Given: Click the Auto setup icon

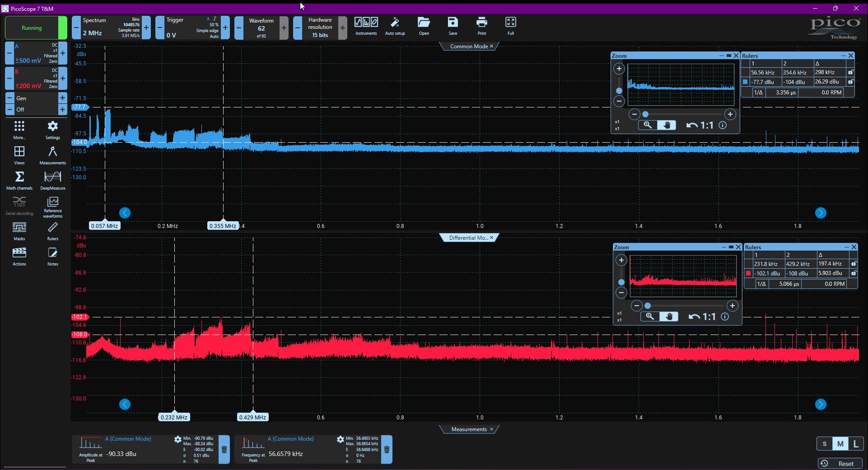Looking at the screenshot, I should coord(395,26).
